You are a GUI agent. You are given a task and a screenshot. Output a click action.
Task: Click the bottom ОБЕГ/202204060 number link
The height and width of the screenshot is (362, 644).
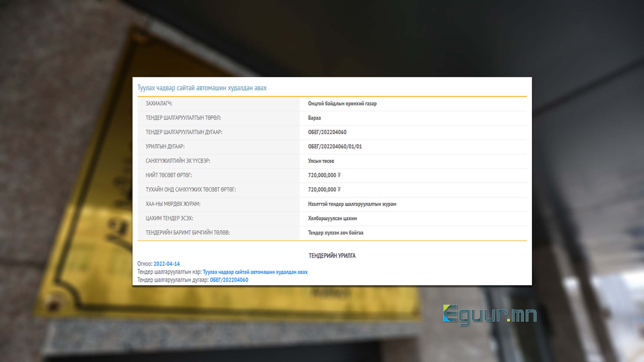(x=229, y=280)
